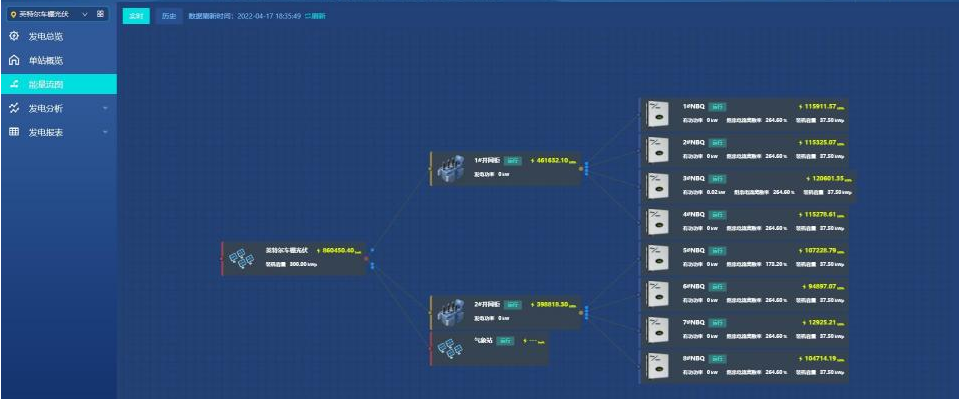Screen dimensions: 959x399
Task: Open the 3#NBQ inverter node card
Action: coord(747,186)
